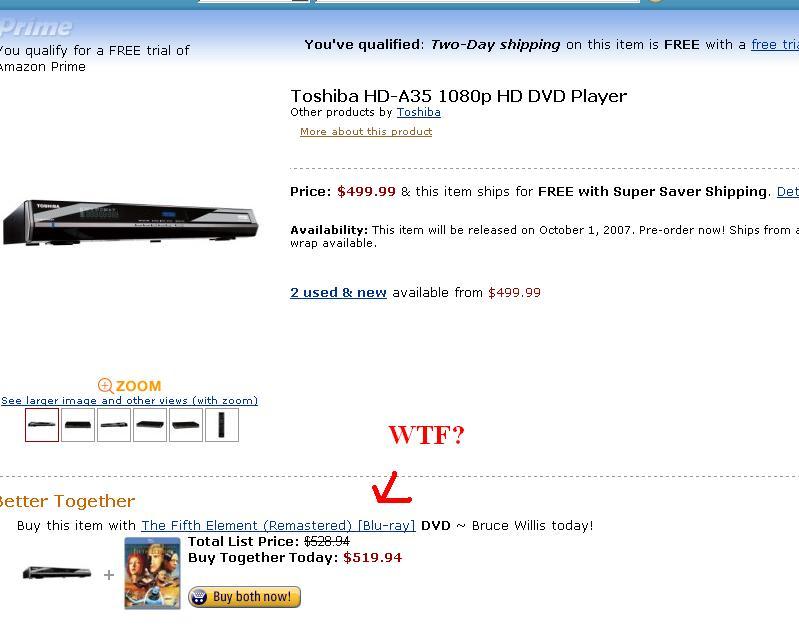This screenshot has width=799, height=627.
Task: Open 'See larger image and other views' link
Action: coord(129,401)
